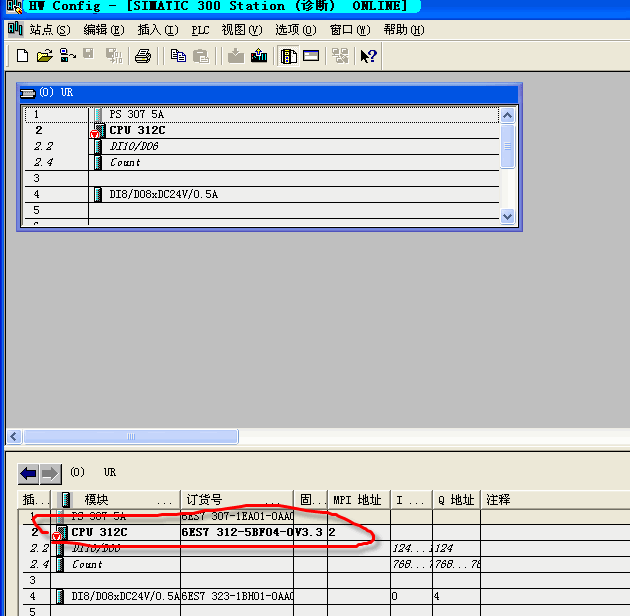Click the Print icon in toolbar
Screen dimensions: 630x616
tap(143, 56)
